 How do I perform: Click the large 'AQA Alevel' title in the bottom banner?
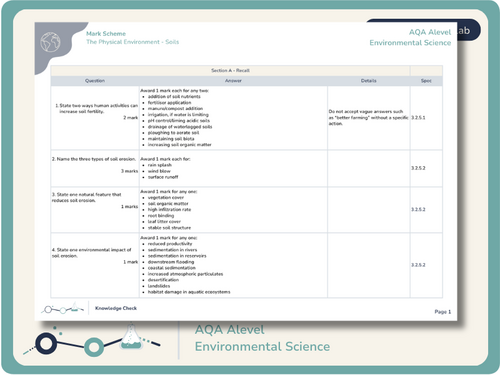tap(230, 330)
